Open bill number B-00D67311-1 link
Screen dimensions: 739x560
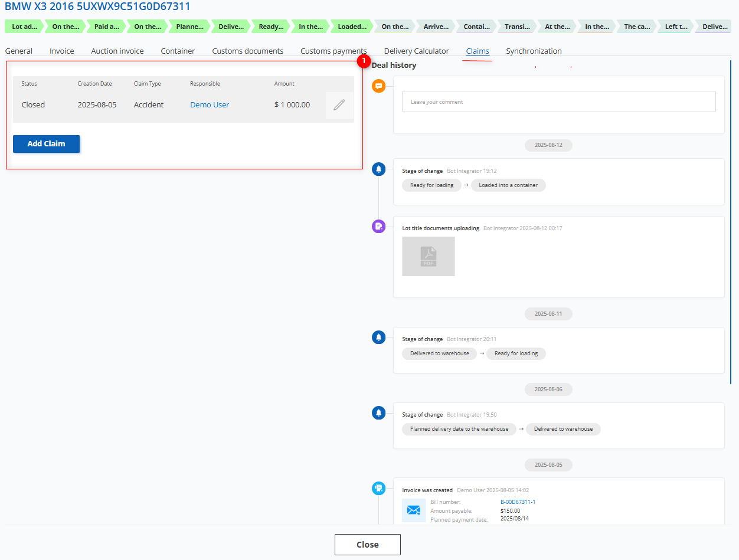(x=518, y=502)
